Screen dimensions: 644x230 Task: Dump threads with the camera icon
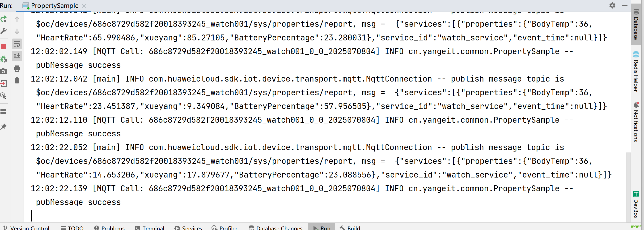coord(4,71)
